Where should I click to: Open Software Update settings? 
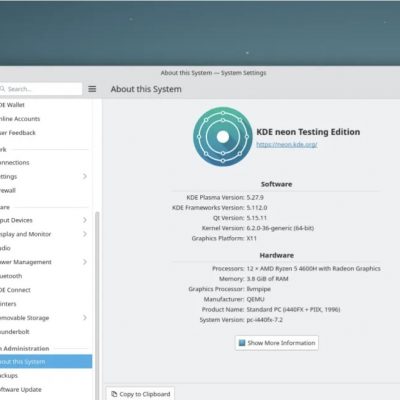pyautogui.click(x=46, y=389)
